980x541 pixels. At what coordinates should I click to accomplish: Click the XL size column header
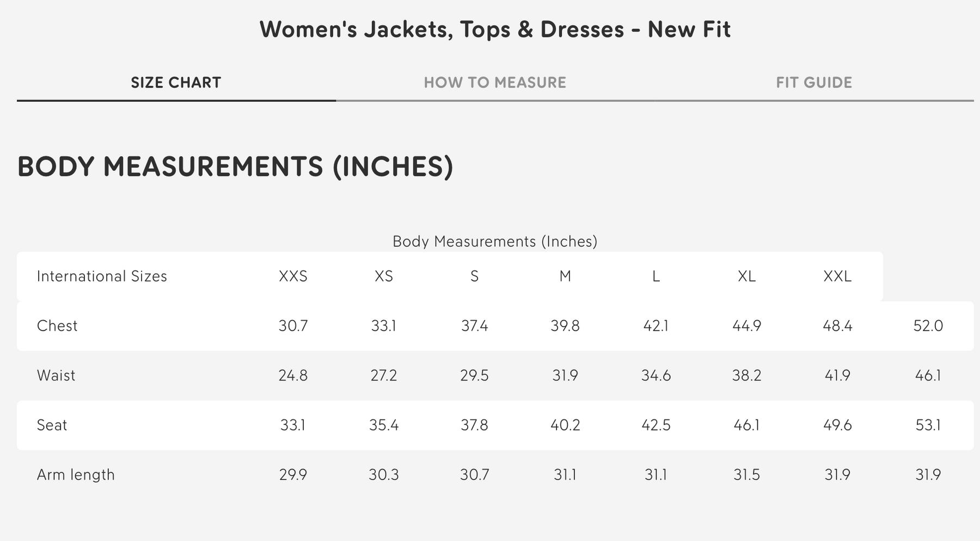pyautogui.click(x=746, y=276)
